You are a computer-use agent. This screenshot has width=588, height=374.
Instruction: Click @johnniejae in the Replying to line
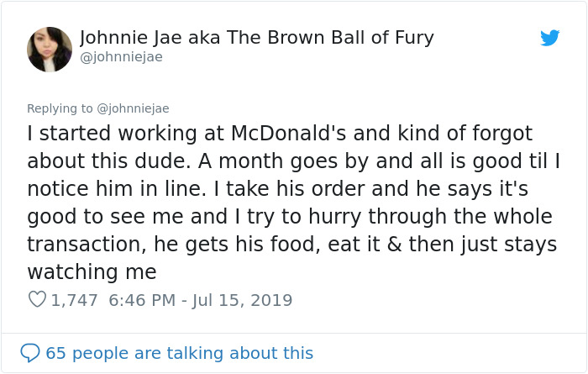pos(132,108)
